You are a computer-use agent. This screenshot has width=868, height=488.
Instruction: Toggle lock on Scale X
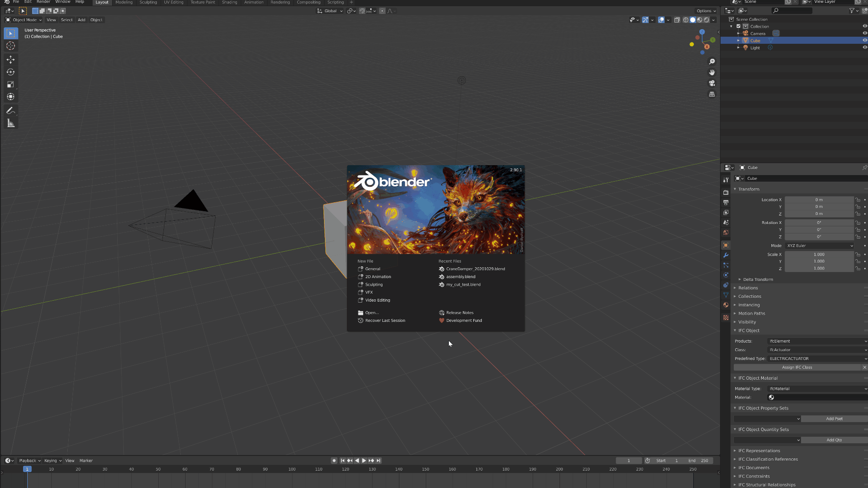click(x=858, y=255)
